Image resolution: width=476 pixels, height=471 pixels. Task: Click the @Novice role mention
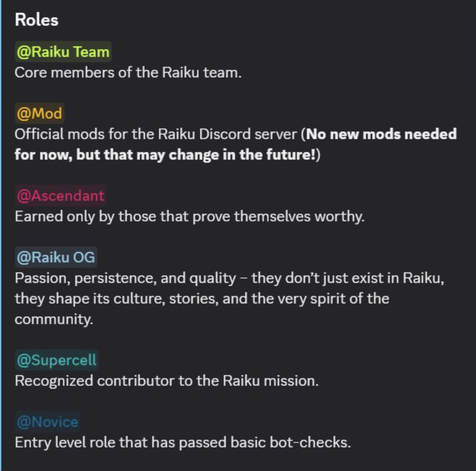(x=47, y=421)
